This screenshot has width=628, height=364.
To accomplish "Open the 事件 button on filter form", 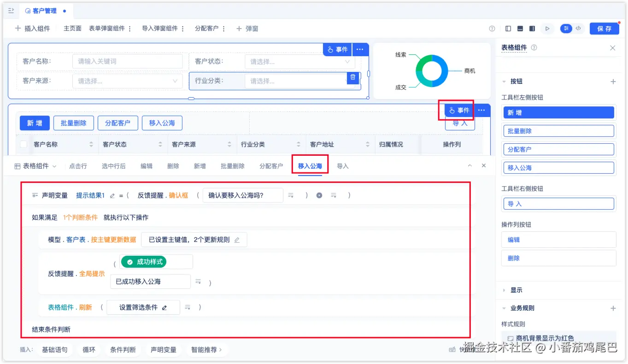I will (337, 50).
